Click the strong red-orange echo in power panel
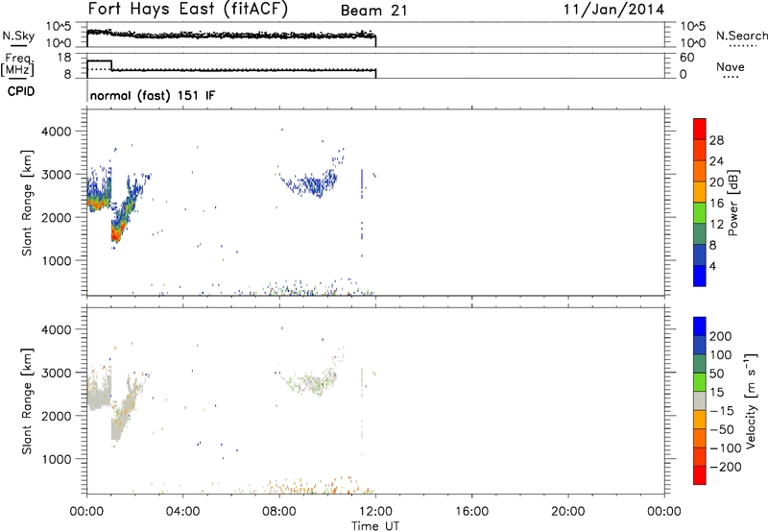 [116, 232]
